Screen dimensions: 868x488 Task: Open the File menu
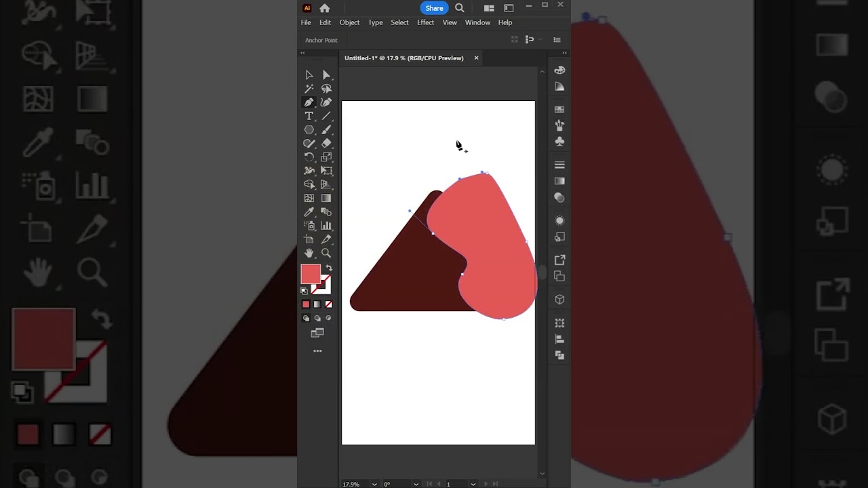(x=306, y=22)
